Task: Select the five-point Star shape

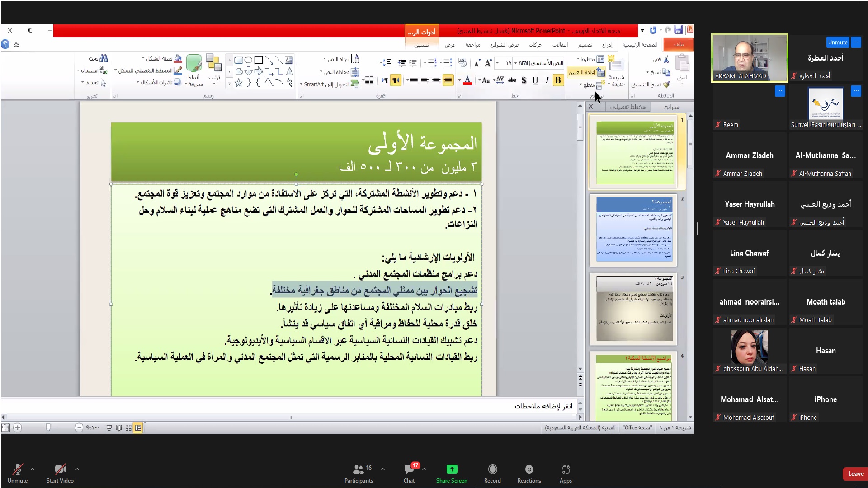Action: pyautogui.click(x=239, y=82)
